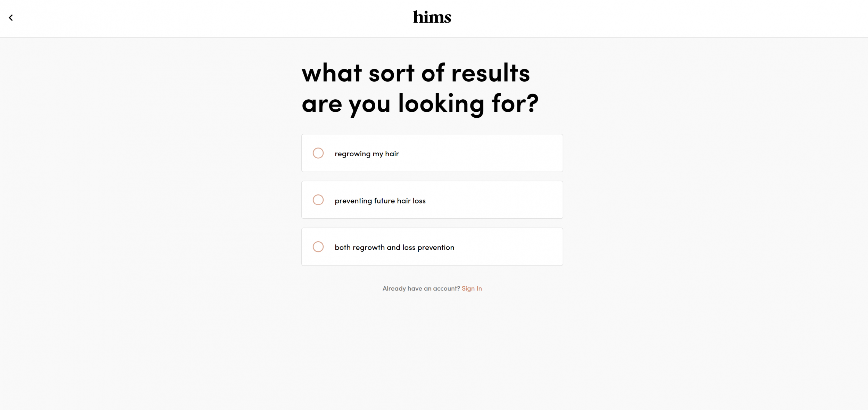Click the "regrowing my hair" label text

pyautogui.click(x=367, y=154)
